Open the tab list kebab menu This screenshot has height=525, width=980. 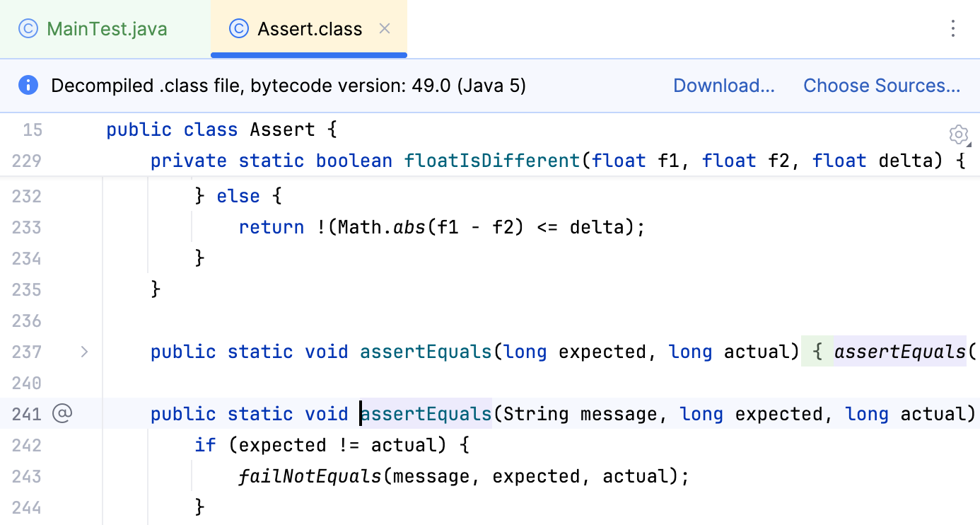click(x=952, y=28)
